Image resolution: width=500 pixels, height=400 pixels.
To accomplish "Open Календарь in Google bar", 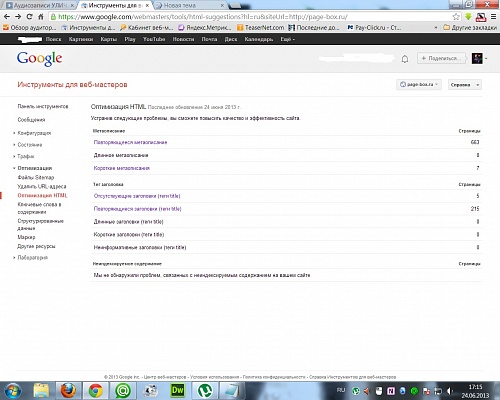I will pyautogui.click(x=259, y=39).
